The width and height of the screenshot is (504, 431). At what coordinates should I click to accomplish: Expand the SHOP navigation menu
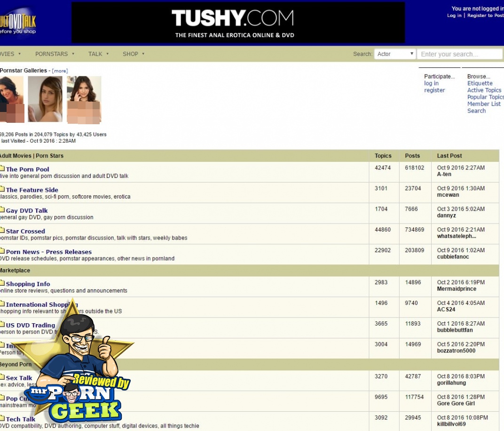coord(134,54)
